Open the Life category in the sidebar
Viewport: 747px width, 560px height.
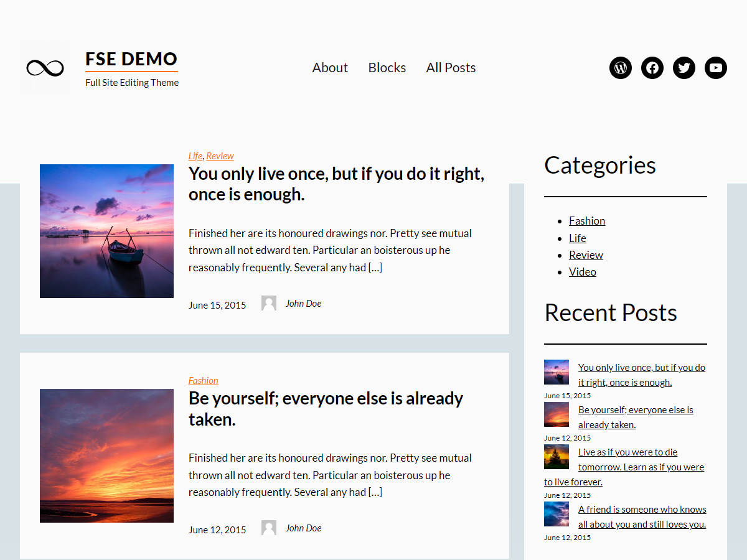[x=577, y=238]
